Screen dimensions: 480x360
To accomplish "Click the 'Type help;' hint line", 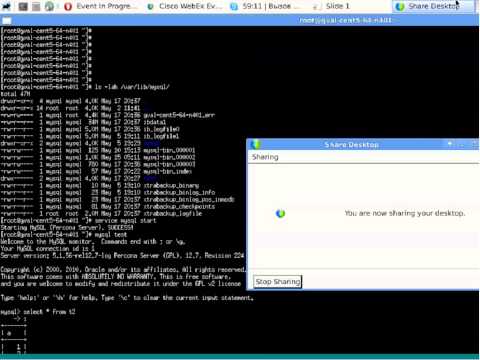I will pos(127,298).
